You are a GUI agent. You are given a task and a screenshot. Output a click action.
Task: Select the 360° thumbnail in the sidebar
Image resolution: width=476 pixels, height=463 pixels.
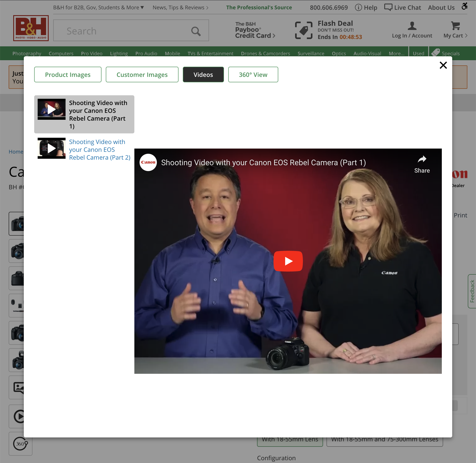point(20,444)
